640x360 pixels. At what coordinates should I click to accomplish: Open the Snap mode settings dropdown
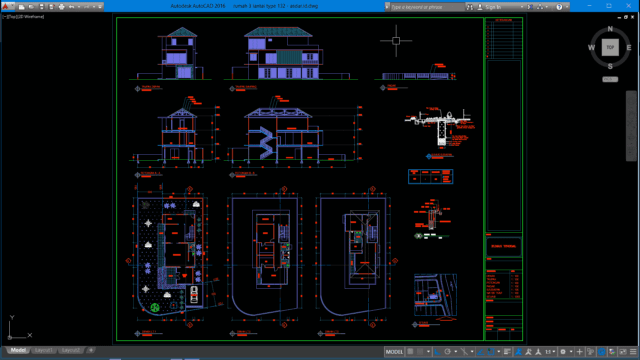coord(429,352)
